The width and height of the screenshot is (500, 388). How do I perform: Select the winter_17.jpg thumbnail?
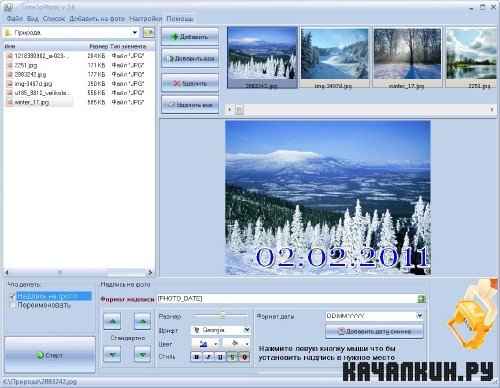[x=407, y=58]
